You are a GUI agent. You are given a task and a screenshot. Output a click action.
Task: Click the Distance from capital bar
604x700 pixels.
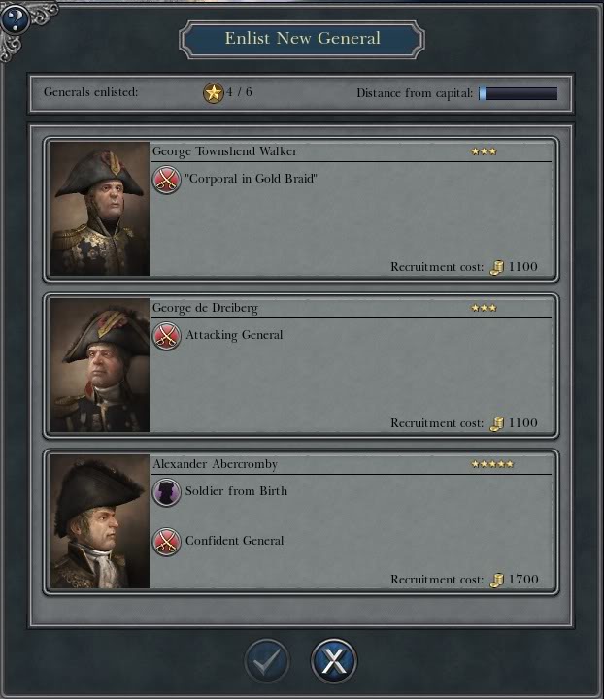click(518, 93)
